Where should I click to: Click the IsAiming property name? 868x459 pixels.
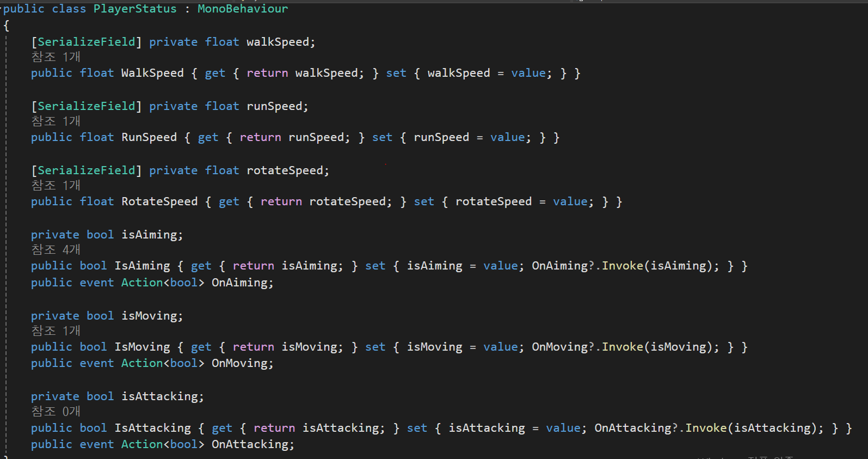click(142, 266)
